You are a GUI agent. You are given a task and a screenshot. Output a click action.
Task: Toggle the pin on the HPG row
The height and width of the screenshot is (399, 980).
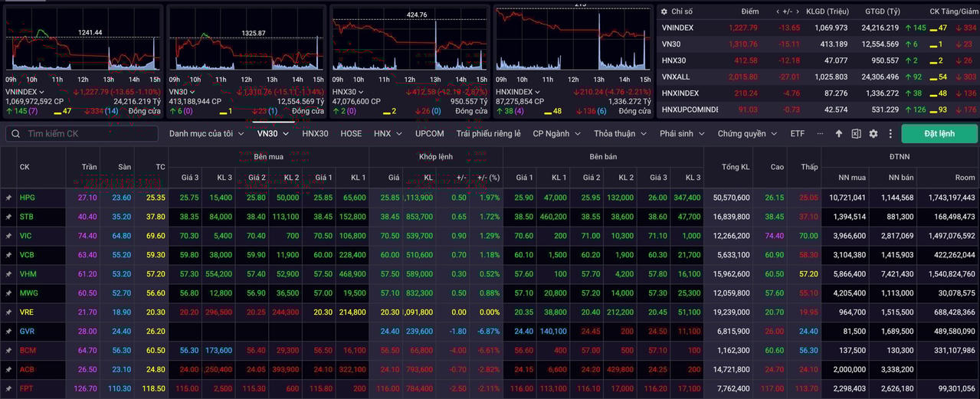[9, 198]
